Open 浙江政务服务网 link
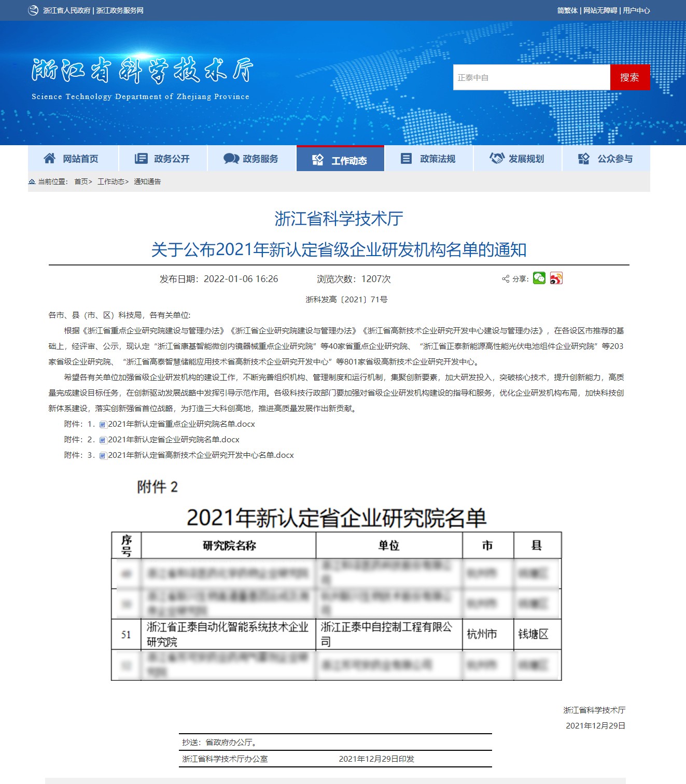 click(x=120, y=10)
